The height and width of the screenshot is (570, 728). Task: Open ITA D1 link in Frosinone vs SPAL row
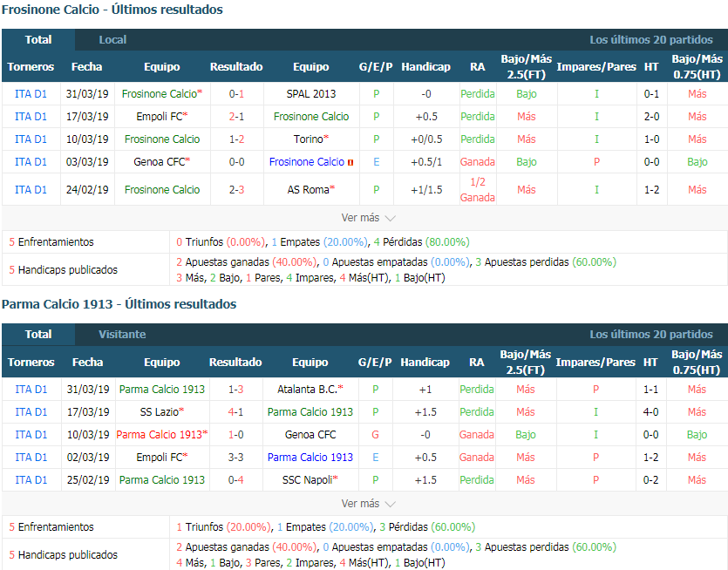(x=31, y=94)
